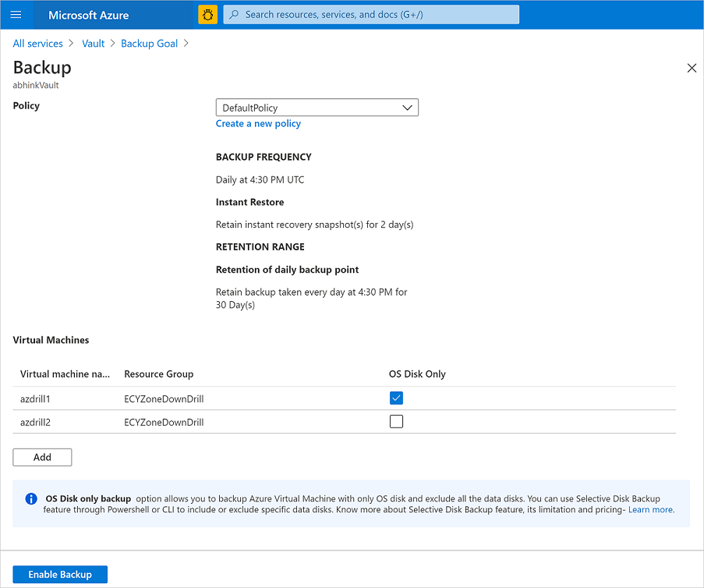Open the Learn more link
Screen dimensions: 704x588
650,508
